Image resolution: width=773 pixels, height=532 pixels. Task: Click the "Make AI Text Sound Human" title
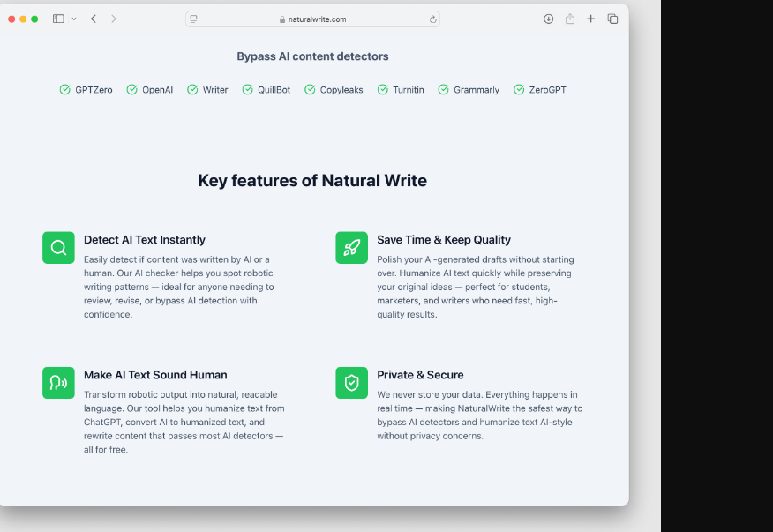[155, 375]
